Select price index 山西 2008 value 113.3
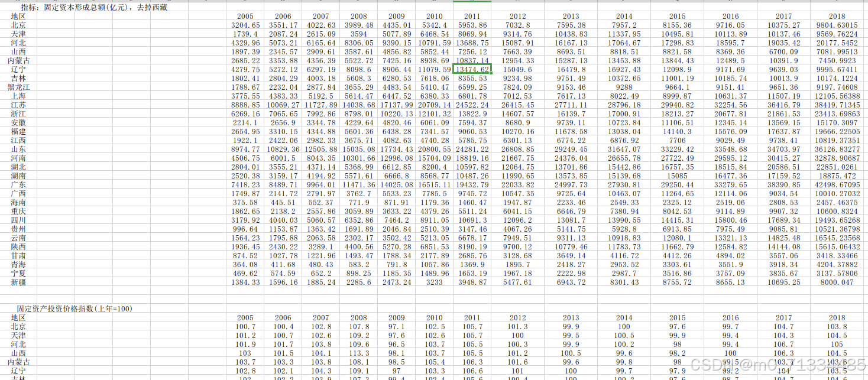The width and height of the screenshot is (868, 380). tap(359, 353)
